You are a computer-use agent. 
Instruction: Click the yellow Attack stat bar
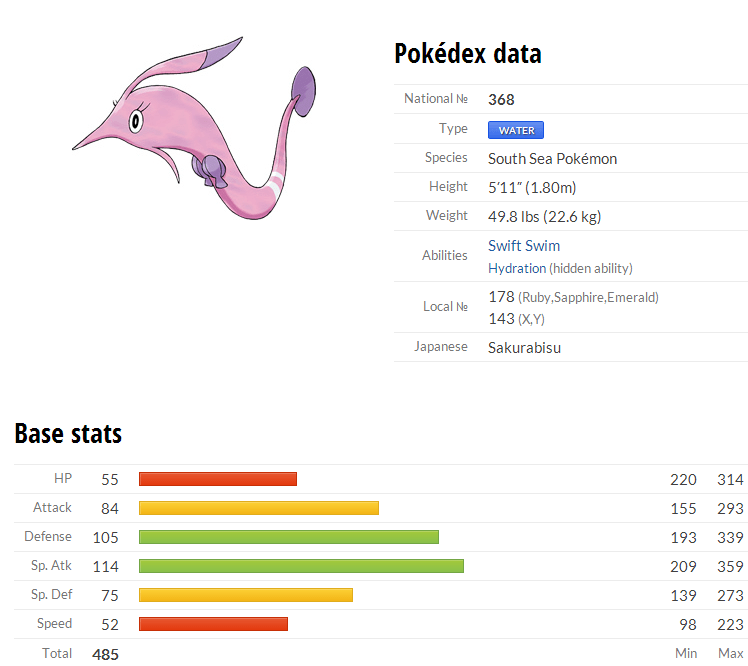259,508
